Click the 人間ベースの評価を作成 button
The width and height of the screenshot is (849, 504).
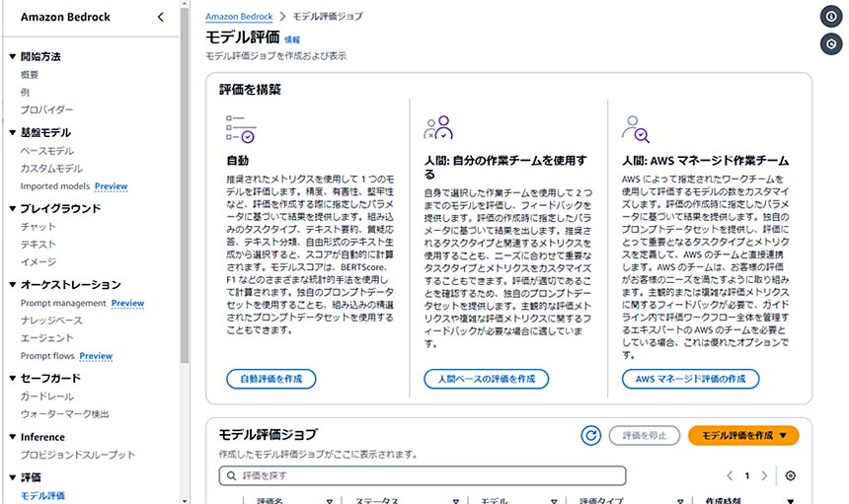coord(486,379)
